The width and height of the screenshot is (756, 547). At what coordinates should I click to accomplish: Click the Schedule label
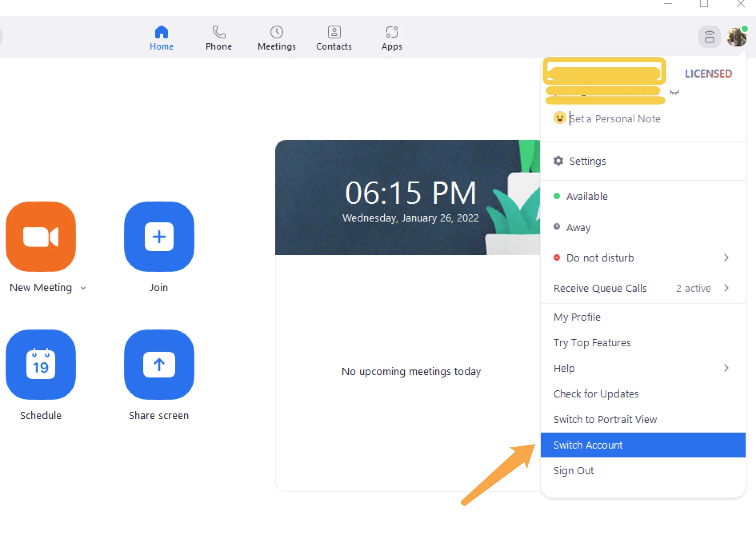41,415
